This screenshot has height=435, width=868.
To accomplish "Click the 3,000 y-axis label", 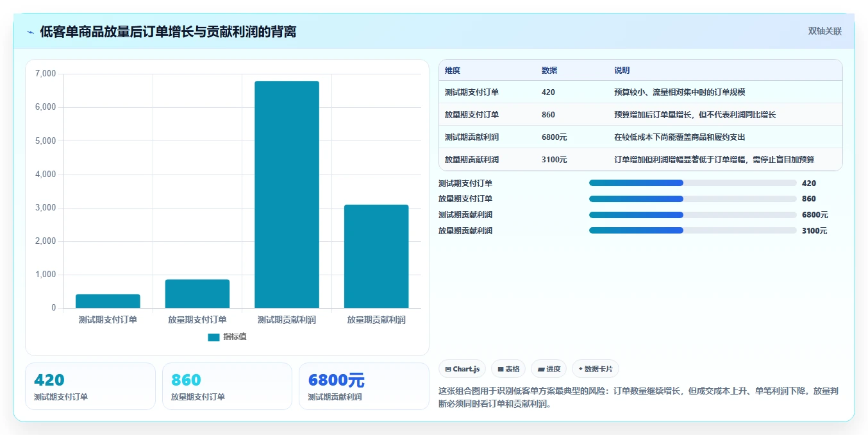I will click(x=46, y=208).
